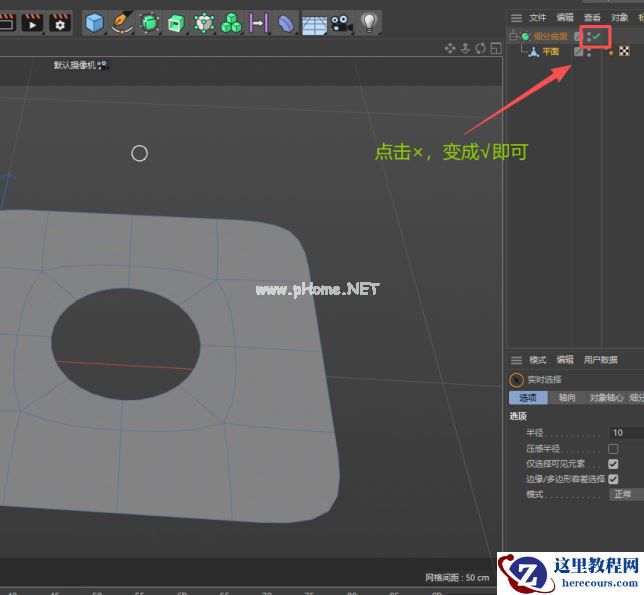Switch to the 轴向 tab
The width and height of the screenshot is (644, 595).
tap(567, 397)
